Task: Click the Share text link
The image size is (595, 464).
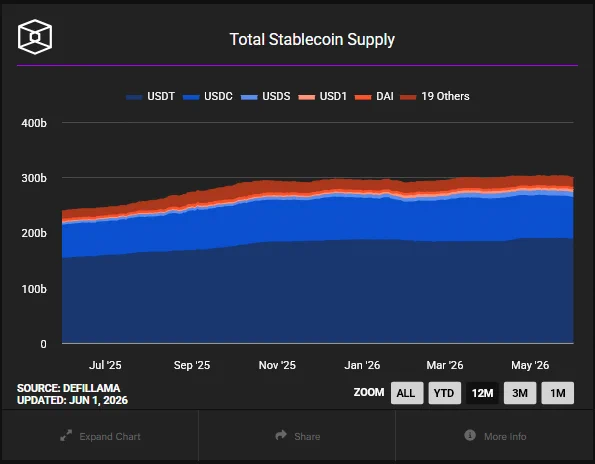Action: 307,436
